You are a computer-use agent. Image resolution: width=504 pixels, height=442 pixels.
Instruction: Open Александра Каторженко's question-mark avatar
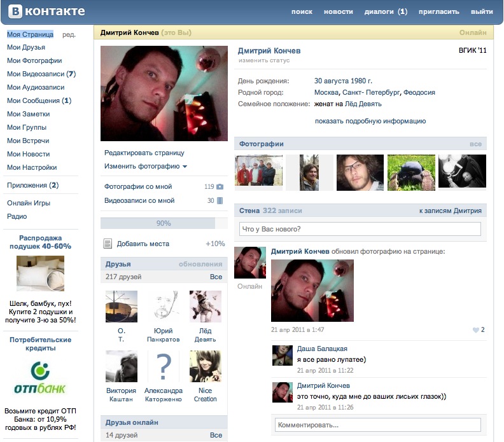(x=164, y=367)
